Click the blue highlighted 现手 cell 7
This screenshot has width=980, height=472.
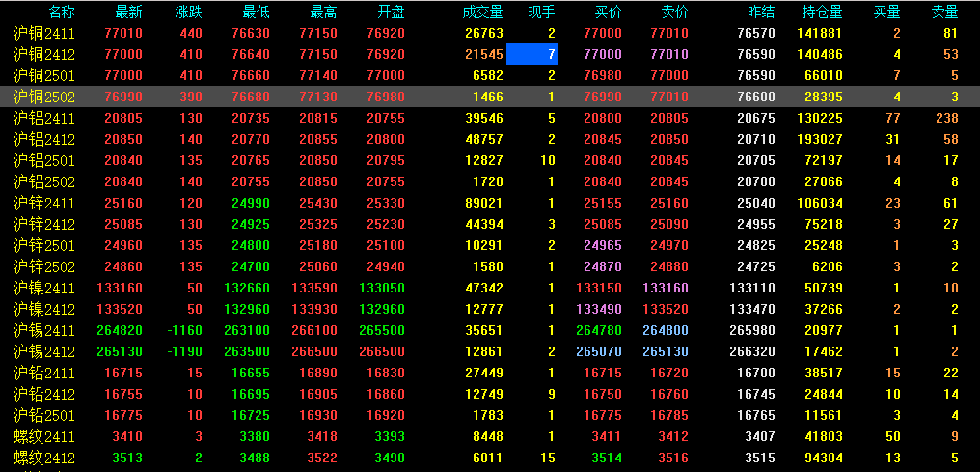coord(531,54)
